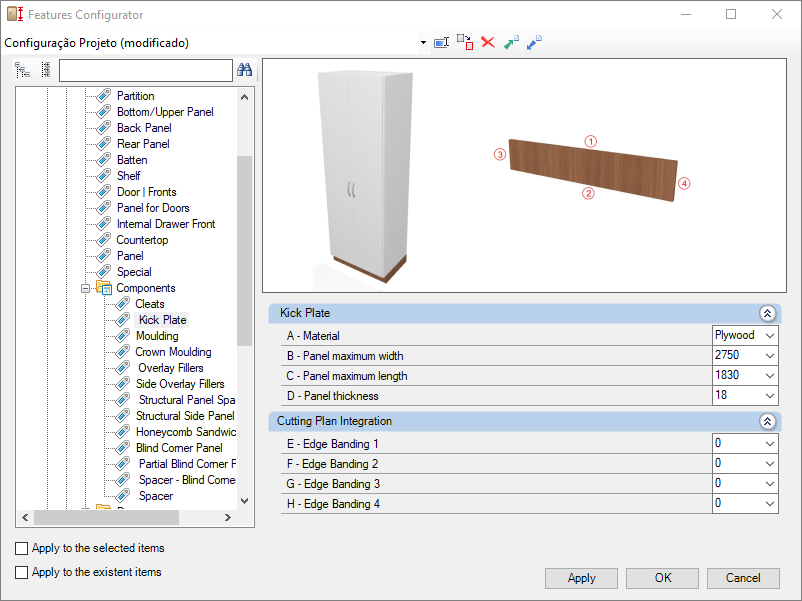This screenshot has width=802, height=601.
Task: Click the search text field
Action: (146, 71)
